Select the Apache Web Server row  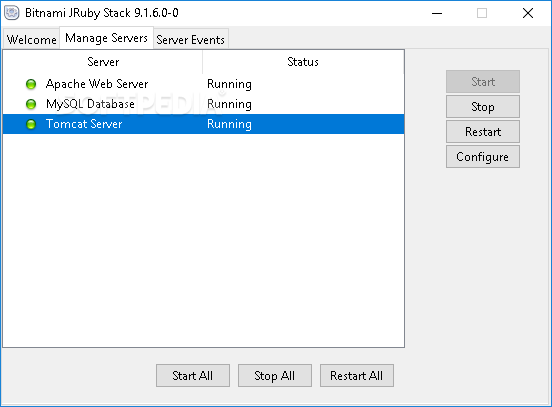pos(203,84)
